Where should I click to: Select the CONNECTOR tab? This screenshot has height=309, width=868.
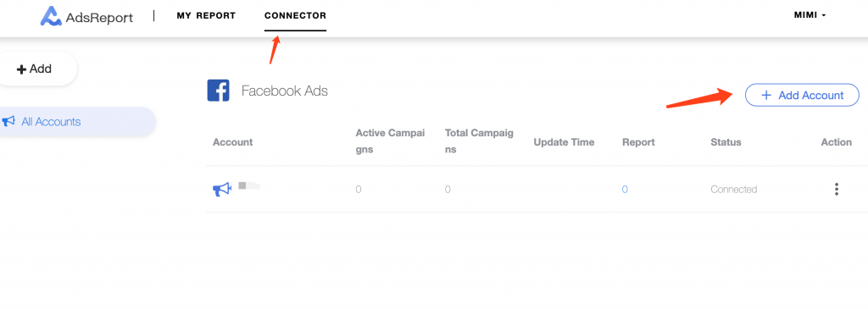(x=295, y=15)
